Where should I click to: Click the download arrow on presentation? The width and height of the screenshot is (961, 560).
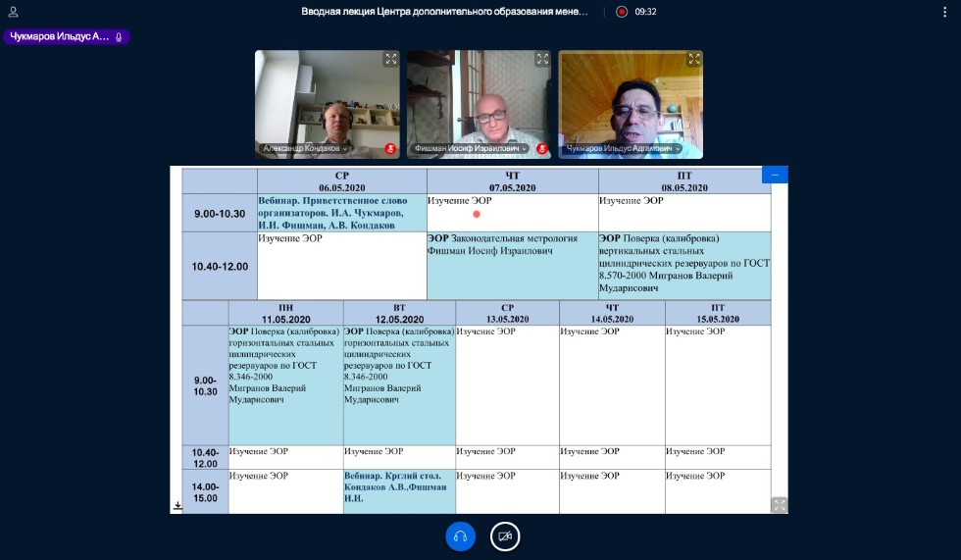(178, 505)
